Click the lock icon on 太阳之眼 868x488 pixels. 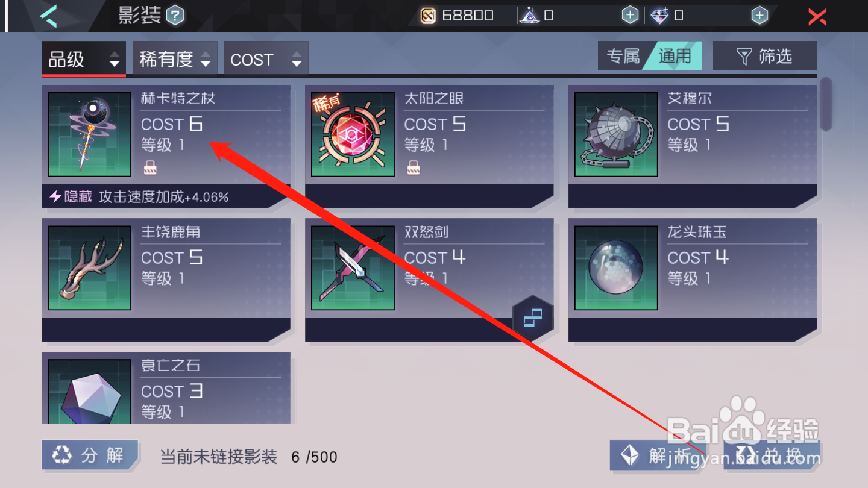414,169
